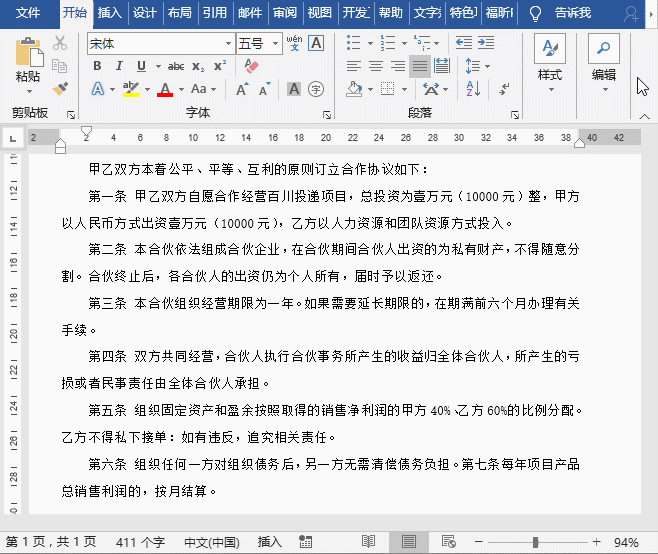Viewport: 658px width, 554px height.
Task: Click the 告诉我 search box
Action: (x=573, y=13)
